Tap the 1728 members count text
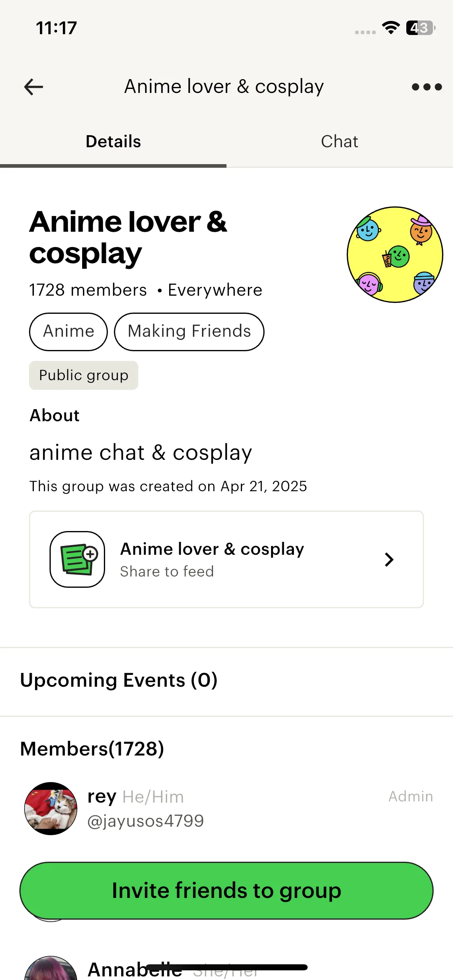This screenshot has width=453, height=980. point(88,290)
